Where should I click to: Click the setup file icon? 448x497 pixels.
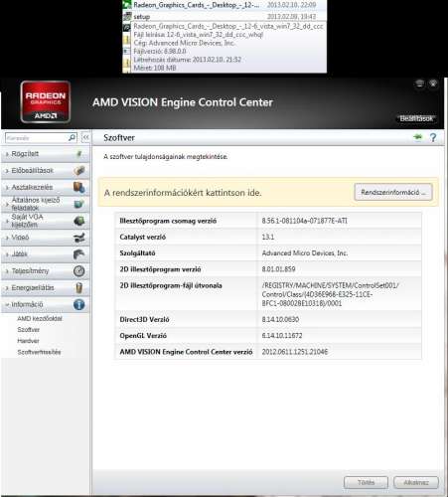tap(127, 16)
